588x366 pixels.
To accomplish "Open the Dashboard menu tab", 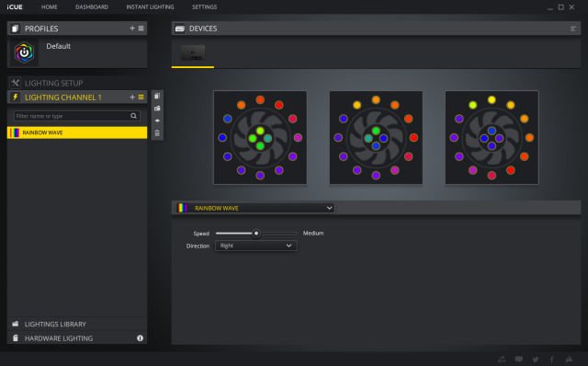I will point(92,7).
